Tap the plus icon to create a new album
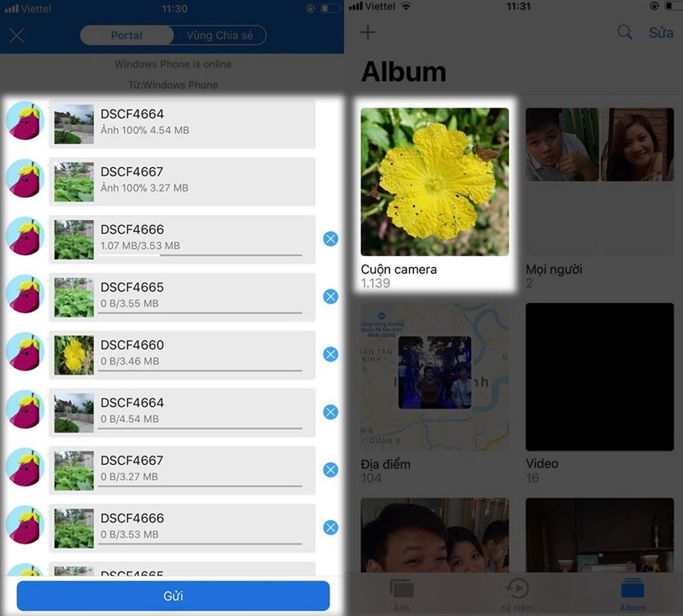This screenshot has height=616, width=683. 367,32
